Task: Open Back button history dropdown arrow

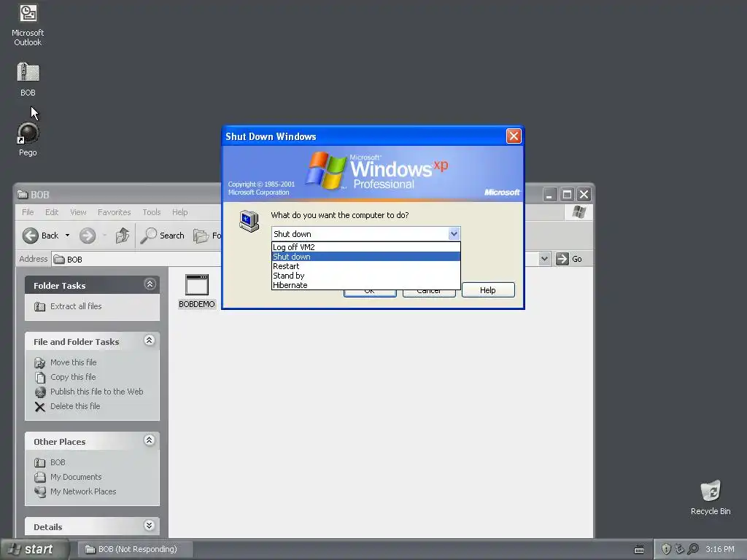Action: [67, 236]
